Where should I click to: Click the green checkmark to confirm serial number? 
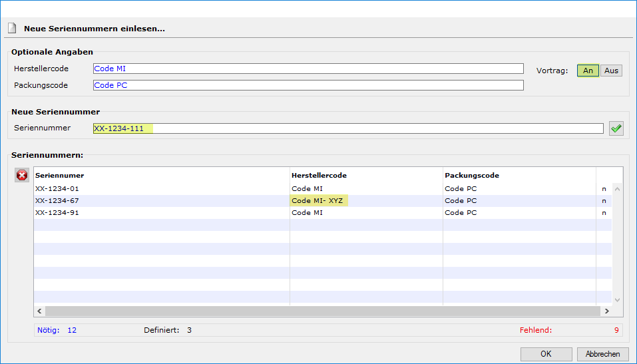(x=616, y=128)
